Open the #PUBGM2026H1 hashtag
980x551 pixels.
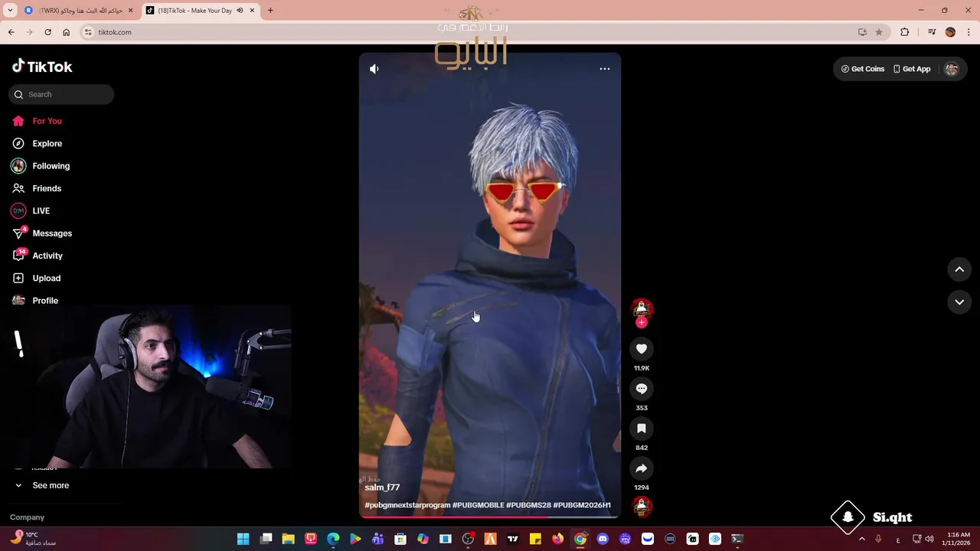tap(582, 505)
